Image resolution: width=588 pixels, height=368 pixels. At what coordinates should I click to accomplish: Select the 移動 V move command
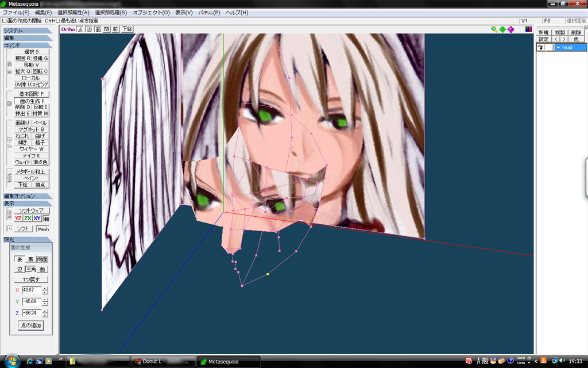tap(32, 64)
